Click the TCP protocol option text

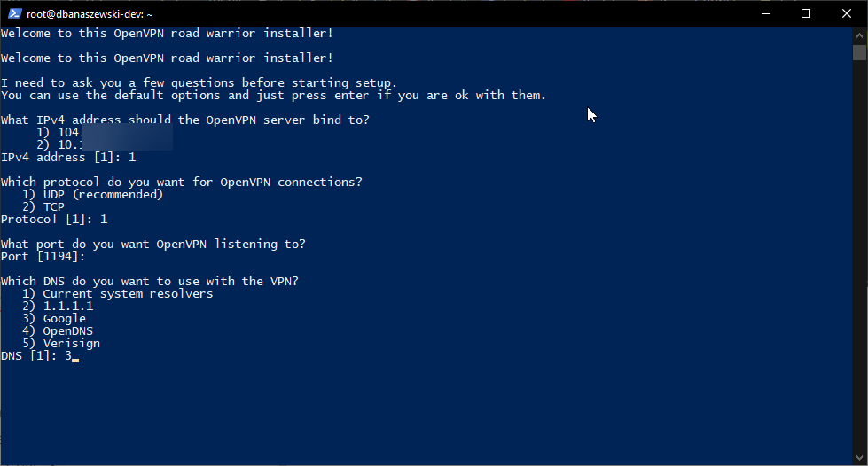pyautogui.click(x=53, y=207)
